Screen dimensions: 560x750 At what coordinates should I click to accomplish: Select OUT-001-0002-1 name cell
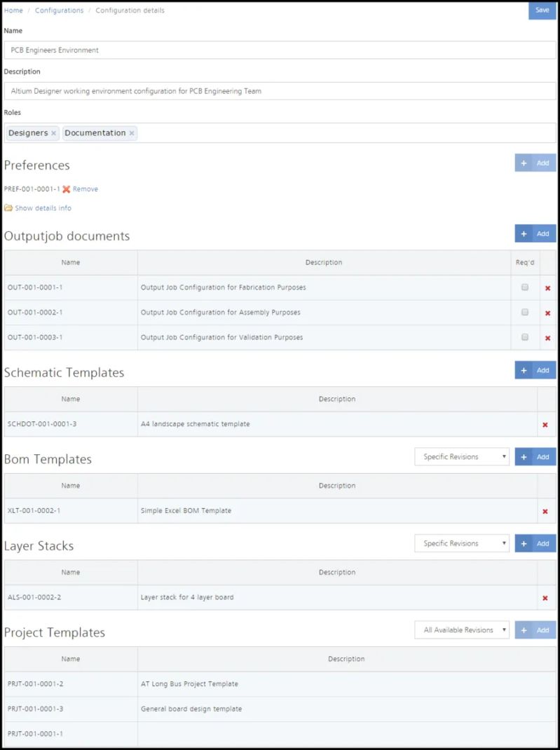71,313
